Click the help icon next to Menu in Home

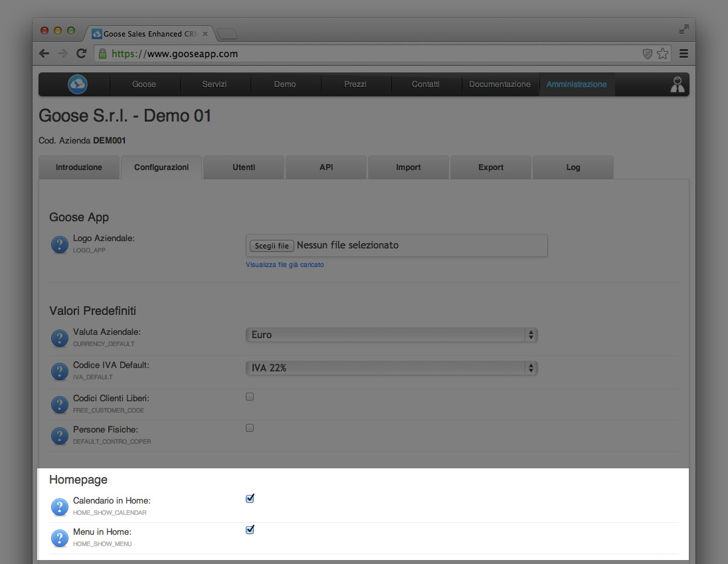click(59, 538)
